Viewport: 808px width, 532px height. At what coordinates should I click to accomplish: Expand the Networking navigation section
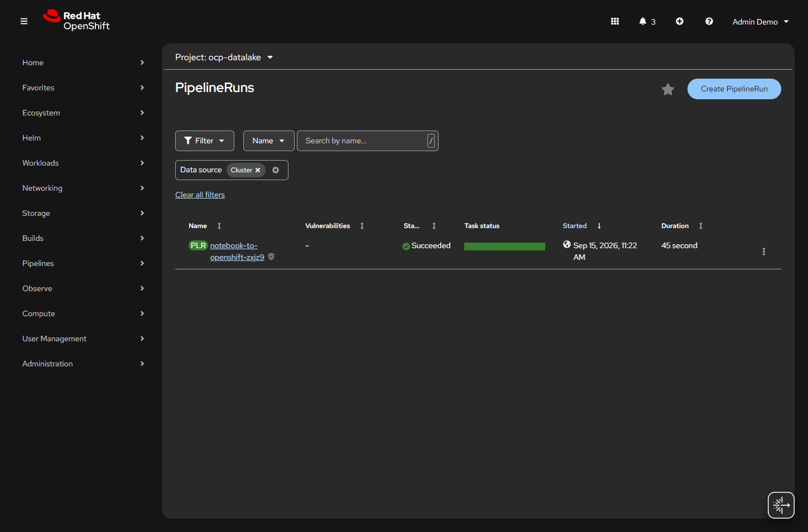(x=83, y=188)
